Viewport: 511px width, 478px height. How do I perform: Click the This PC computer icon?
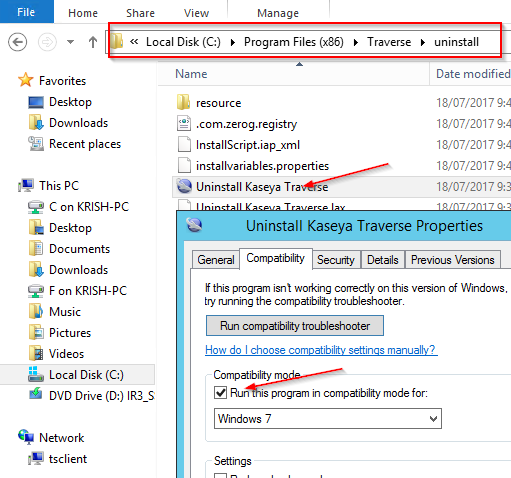tap(26, 185)
